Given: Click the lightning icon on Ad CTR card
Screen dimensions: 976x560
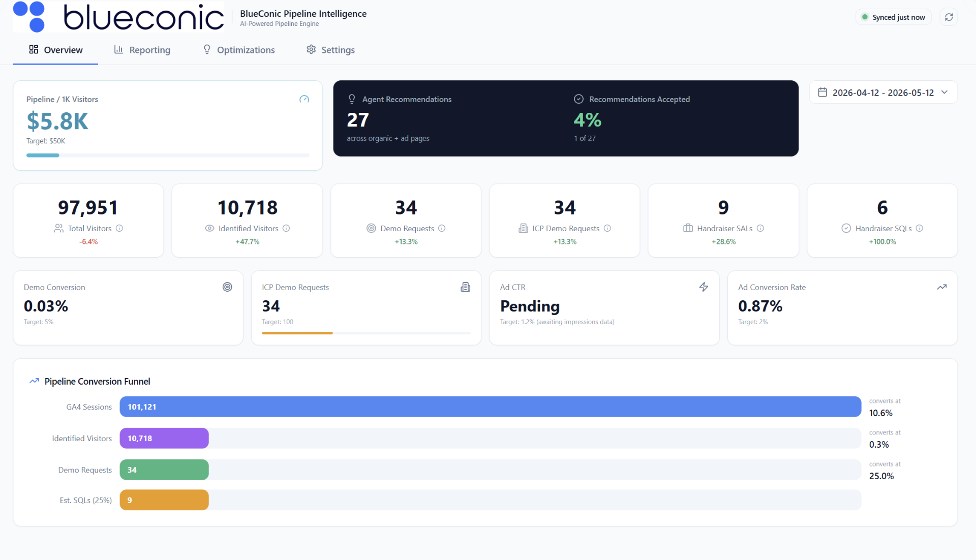Looking at the screenshot, I should point(704,287).
